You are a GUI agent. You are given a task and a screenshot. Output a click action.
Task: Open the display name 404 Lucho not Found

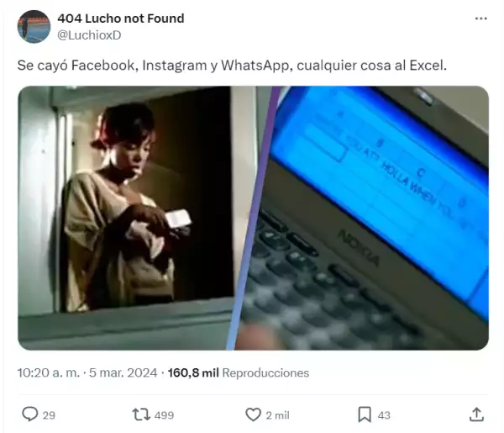click(x=121, y=18)
